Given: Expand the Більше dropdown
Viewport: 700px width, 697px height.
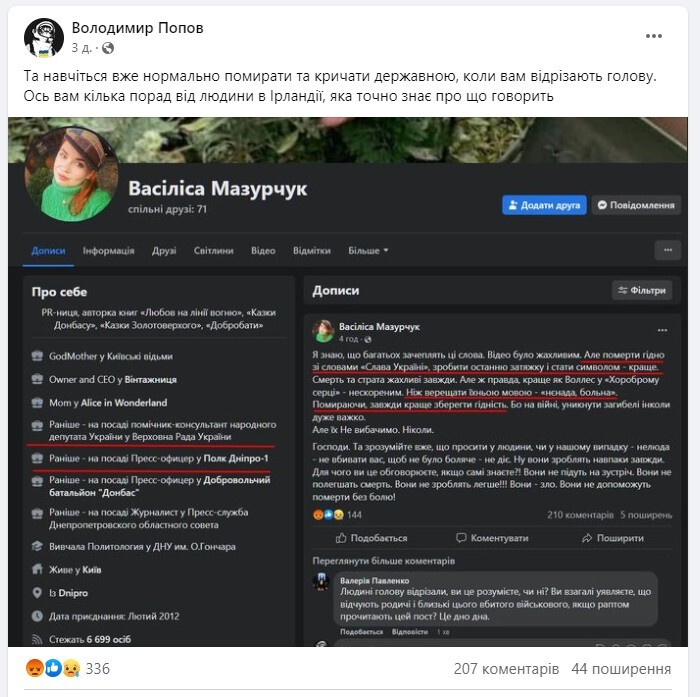Looking at the screenshot, I should 368,250.
